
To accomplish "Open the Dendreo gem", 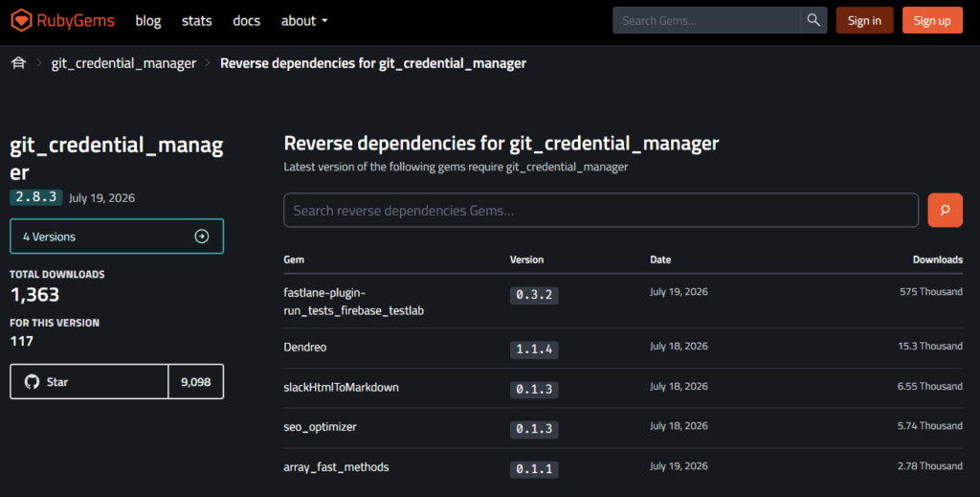I will (305, 347).
